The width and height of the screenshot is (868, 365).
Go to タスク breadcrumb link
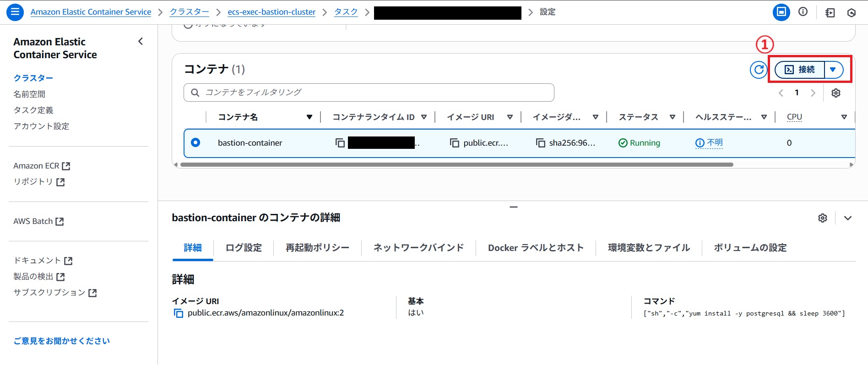coord(346,12)
